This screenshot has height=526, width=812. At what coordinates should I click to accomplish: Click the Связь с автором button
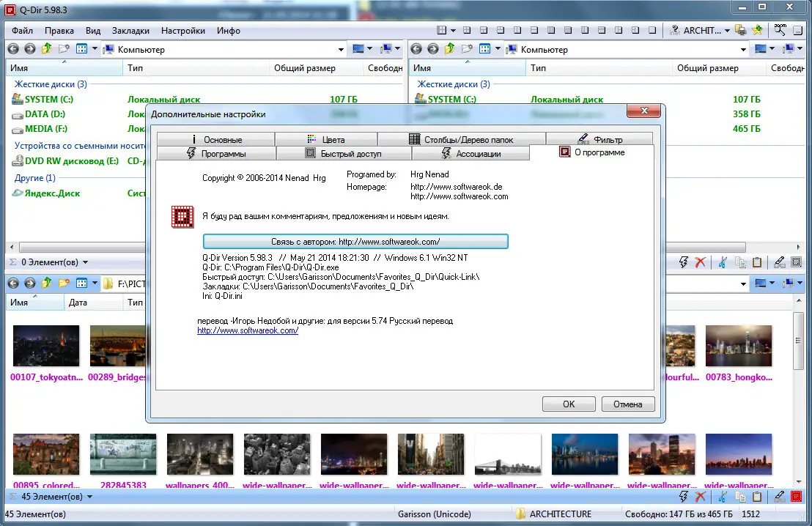pos(355,241)
